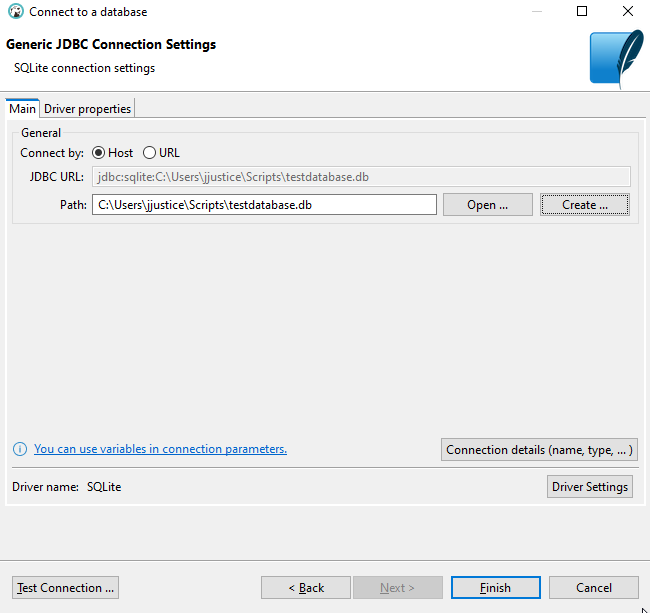The height and width of the screenshot is (613, 650).
Task: Open the Main tab
Action: click(22, 109)
